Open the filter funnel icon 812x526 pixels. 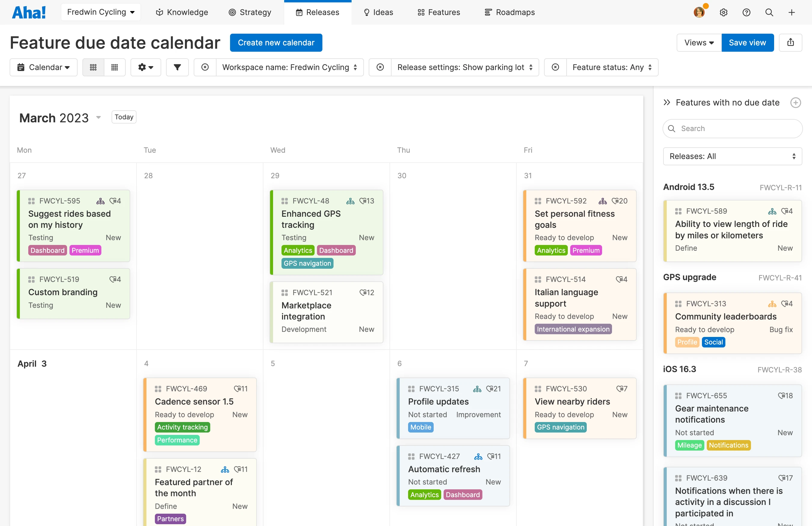click(x=177, y=67)
